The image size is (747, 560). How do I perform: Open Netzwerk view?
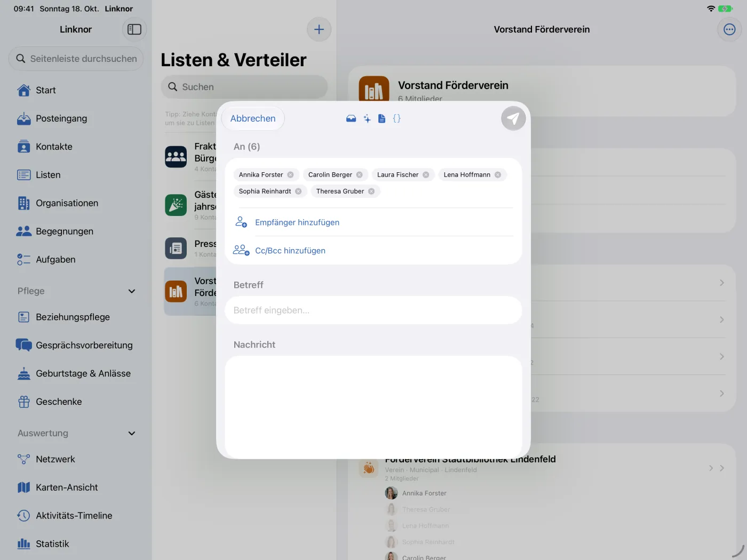tap(76, 459)
